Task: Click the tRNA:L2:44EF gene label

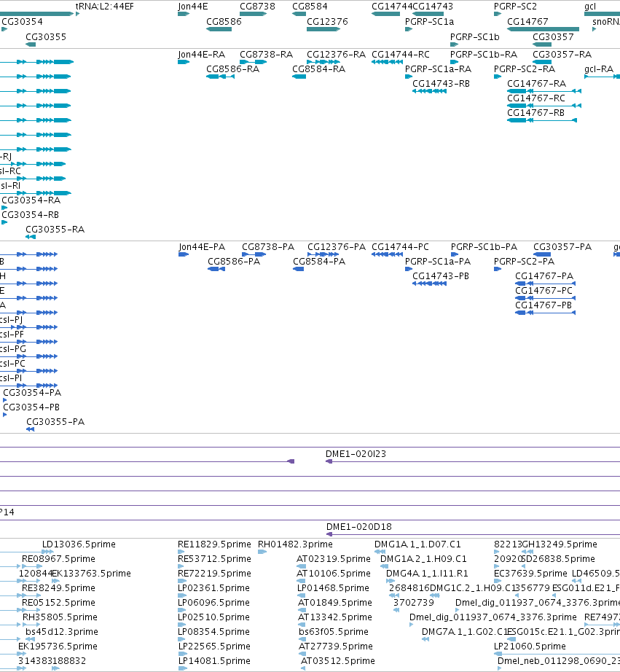Action: tap(104, 7)
